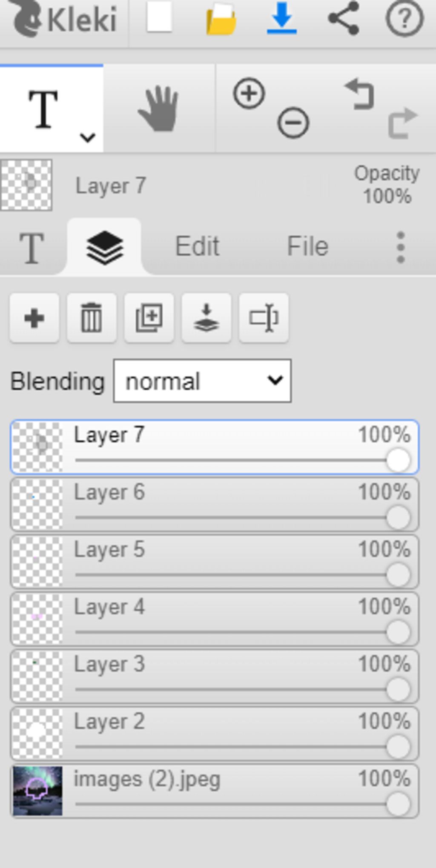The image size is (436, 868).
Task: Zoom out with the minus magnifier
Action: pos(293,123)
